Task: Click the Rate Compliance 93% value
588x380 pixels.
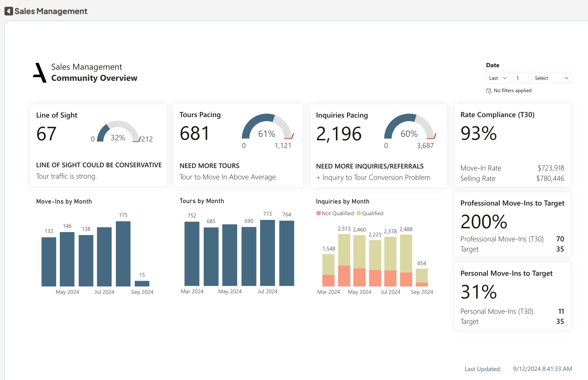Action: pos(478,133)
